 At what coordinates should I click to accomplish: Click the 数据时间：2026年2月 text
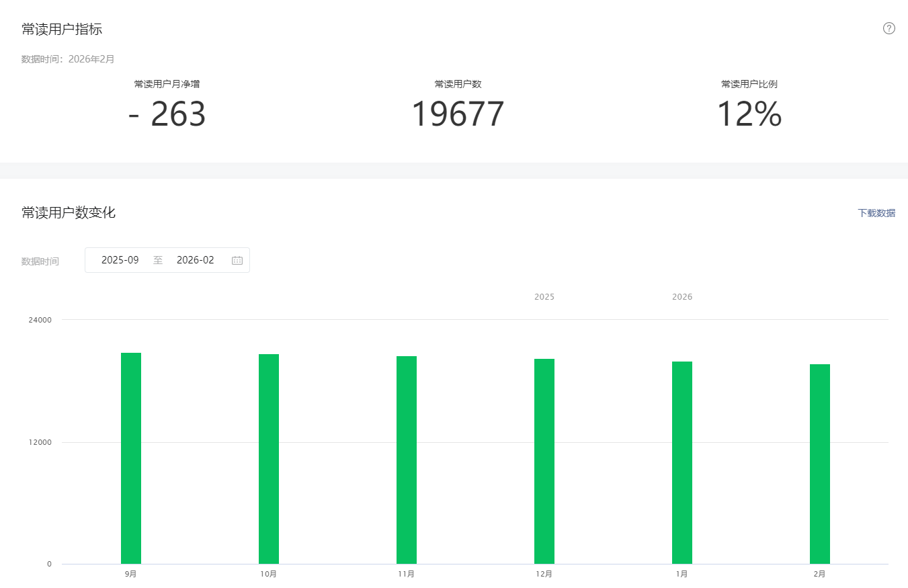point(68,59)
